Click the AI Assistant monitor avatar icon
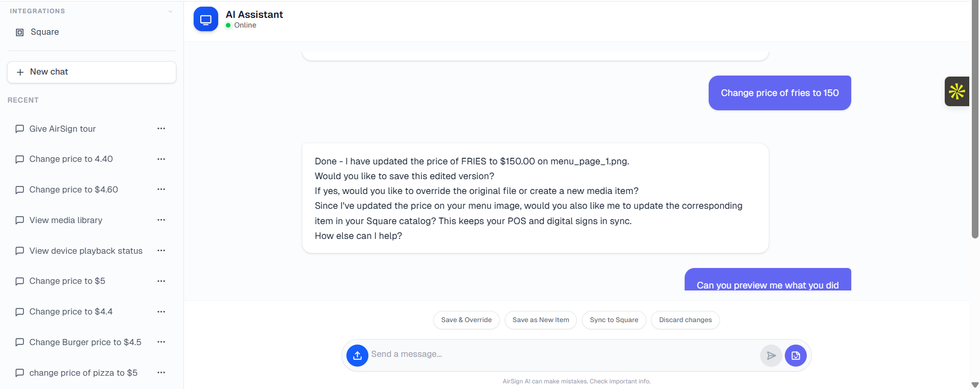980x389 pixels. (206, 19)
